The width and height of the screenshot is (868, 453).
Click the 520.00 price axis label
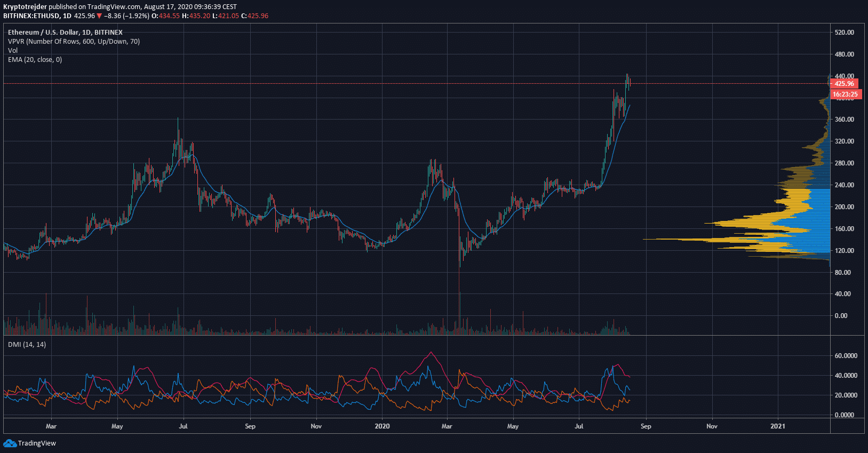(x=844, y=33)
